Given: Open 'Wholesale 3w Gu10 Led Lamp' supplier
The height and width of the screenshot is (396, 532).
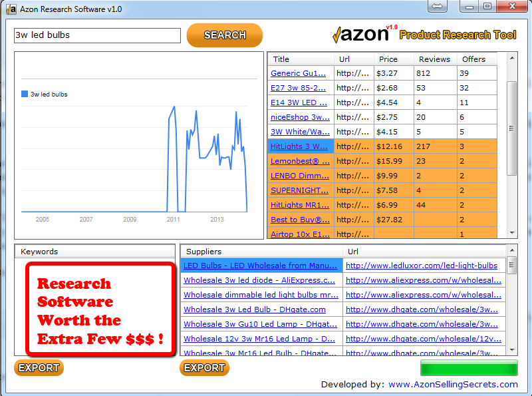Looking at the screenshot, I should 260,324.
